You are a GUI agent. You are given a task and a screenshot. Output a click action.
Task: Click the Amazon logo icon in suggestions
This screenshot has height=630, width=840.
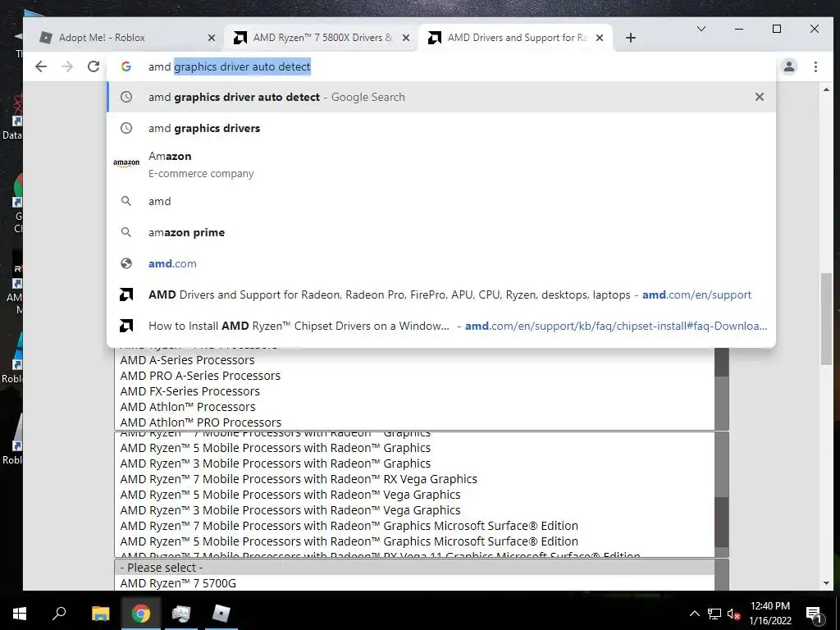(x=126, y=163)
